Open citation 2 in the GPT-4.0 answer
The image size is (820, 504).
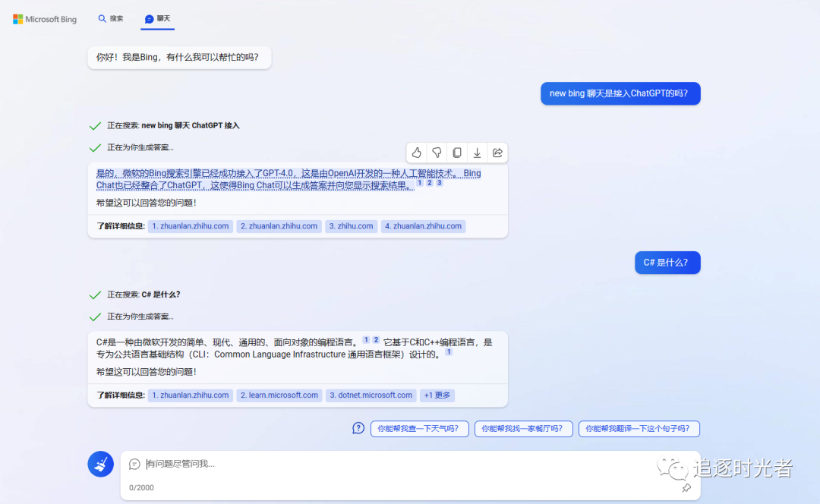429,182
